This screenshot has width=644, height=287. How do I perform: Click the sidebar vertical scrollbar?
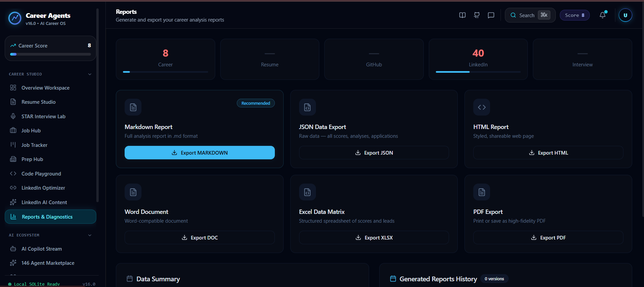click(97, 105)
